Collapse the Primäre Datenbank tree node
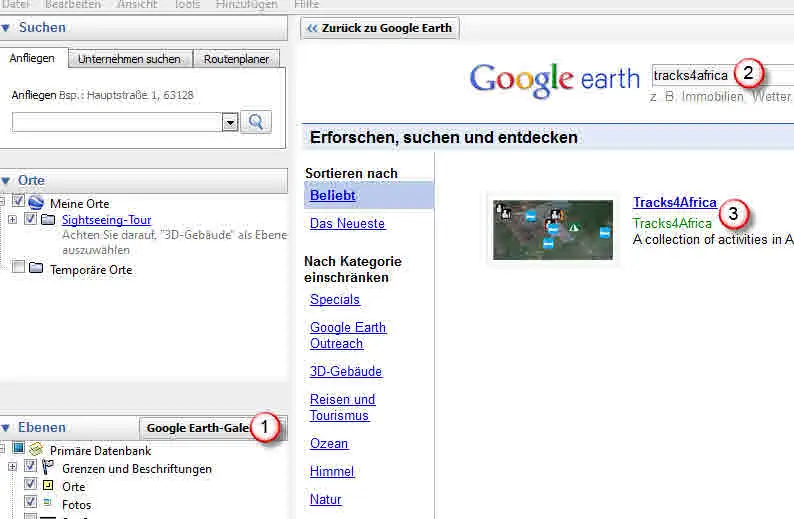This screenshot has height=519, width=794. pos(2,448)
